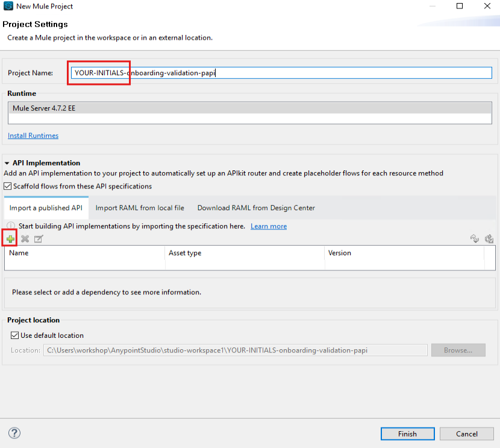This screenshot has width=500, height=448.
Task: Open Download RAML from Design Center tab
Action: click(x=256, y=208)
